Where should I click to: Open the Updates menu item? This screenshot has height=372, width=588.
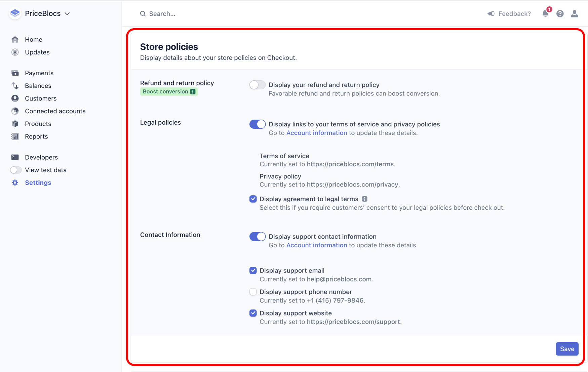coord(37,52)
